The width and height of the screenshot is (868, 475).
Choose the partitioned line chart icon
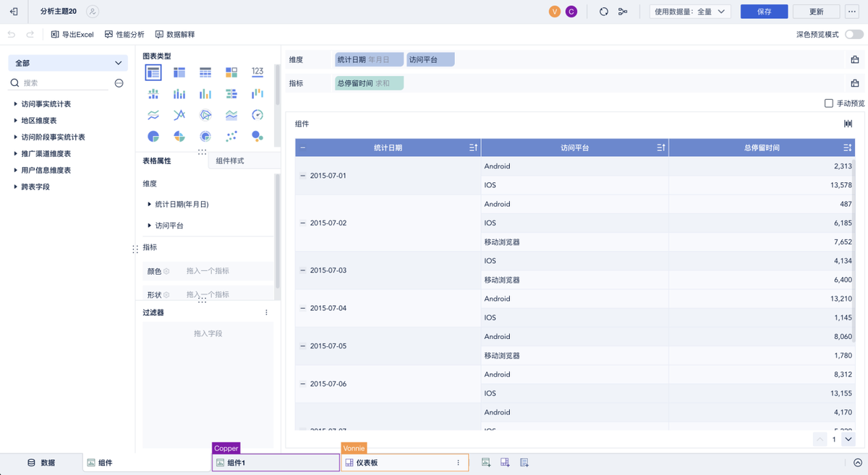[153, 115]
